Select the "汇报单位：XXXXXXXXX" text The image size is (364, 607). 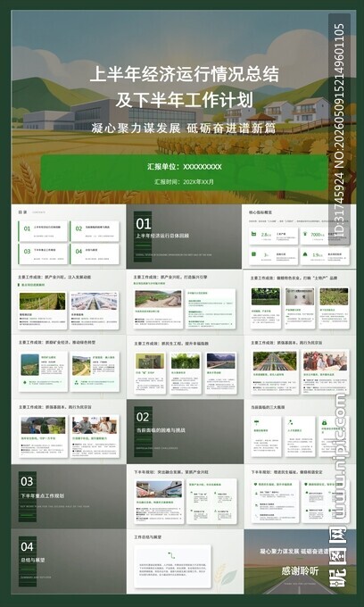pyautogui.click(x=184, y=166)
